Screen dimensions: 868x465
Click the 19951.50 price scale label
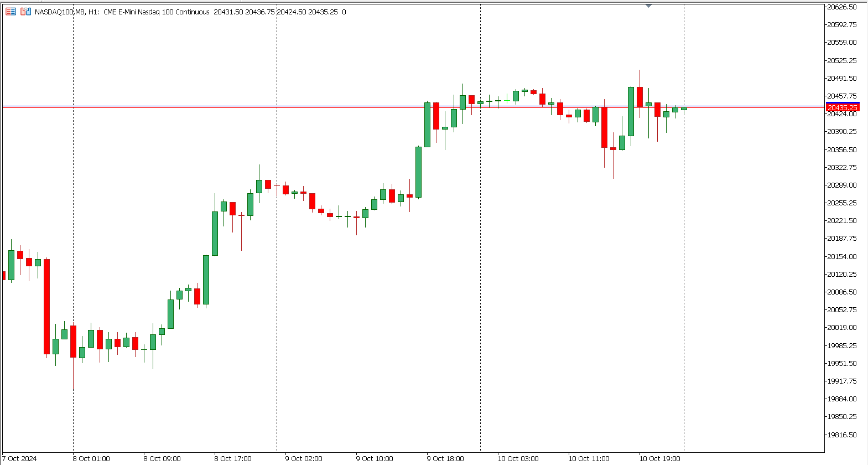point(841,363)
